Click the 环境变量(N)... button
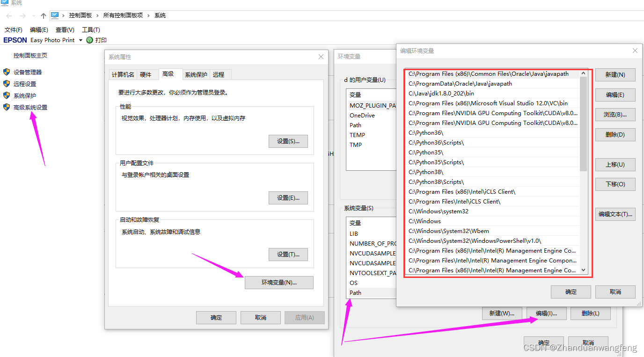 pyautogui.click(x=279, y=283)
